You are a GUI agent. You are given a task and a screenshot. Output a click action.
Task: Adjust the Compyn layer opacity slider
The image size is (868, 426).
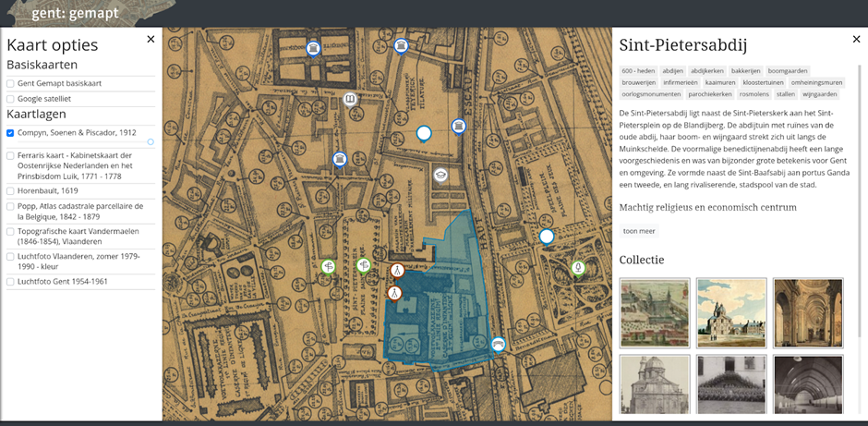[x=151, y=141]
